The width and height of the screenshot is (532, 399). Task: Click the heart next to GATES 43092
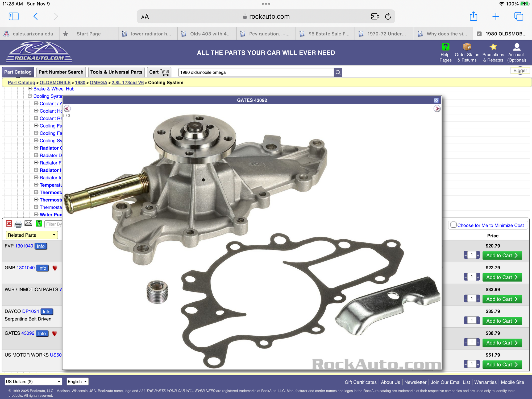[55, 334]
